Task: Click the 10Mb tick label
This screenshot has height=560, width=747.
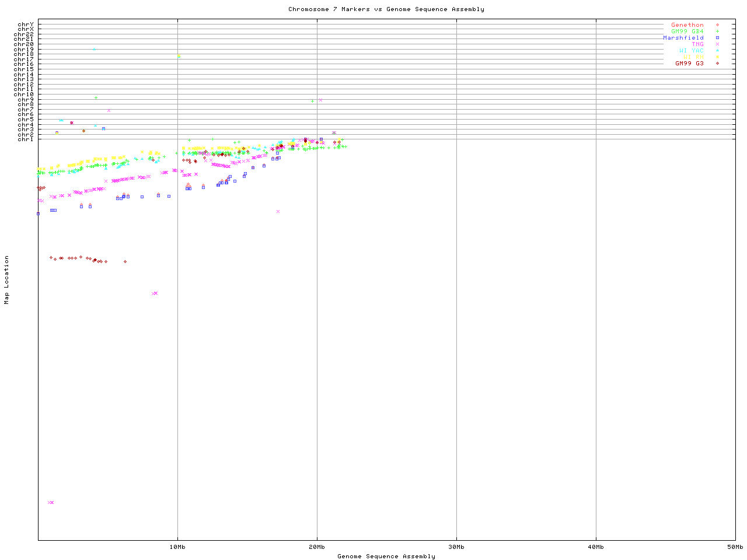Action: 177,547
